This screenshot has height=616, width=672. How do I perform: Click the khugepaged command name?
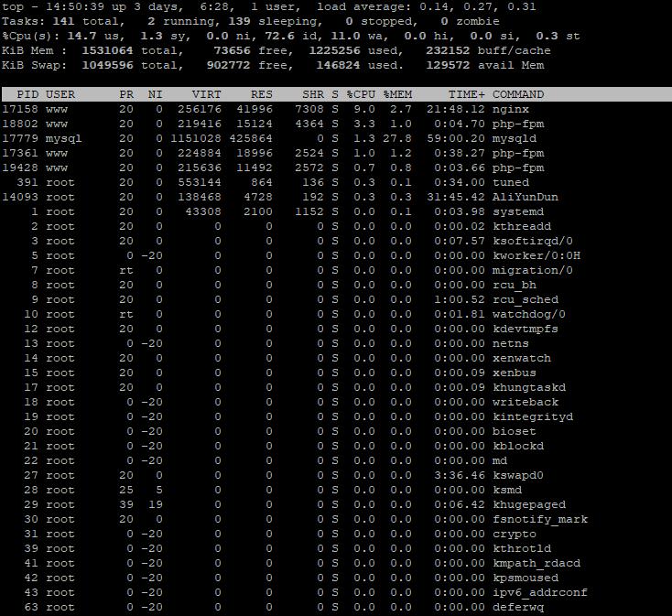(x=529, y=504)
